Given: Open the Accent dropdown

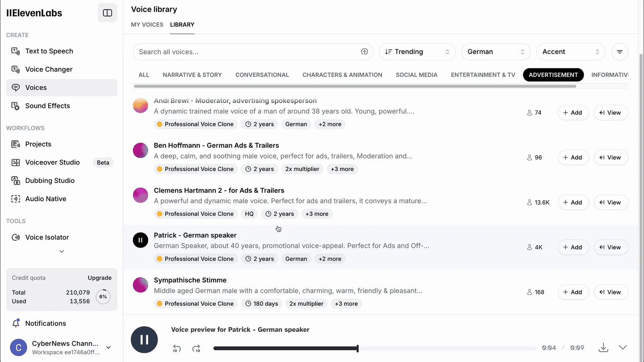Looking at the screenshot, I should (x=571, y=52).
